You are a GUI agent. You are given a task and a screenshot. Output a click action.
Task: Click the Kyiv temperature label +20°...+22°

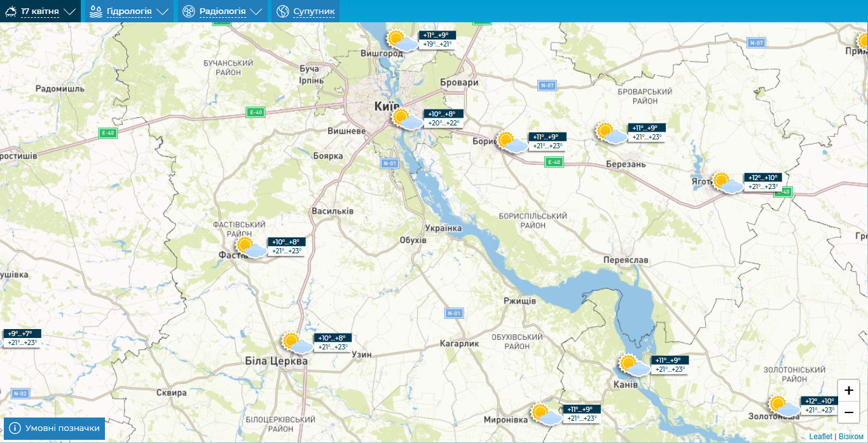443,123
